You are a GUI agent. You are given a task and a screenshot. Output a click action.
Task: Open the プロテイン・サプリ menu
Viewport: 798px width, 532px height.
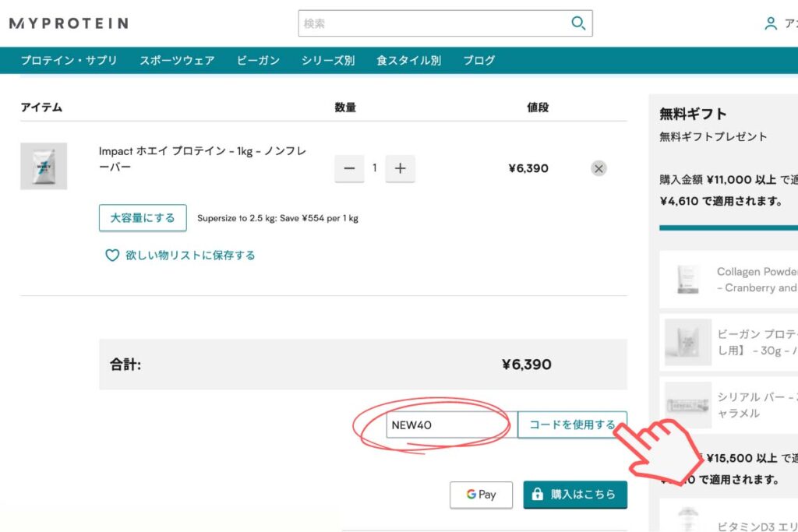[x=69, y=61]
